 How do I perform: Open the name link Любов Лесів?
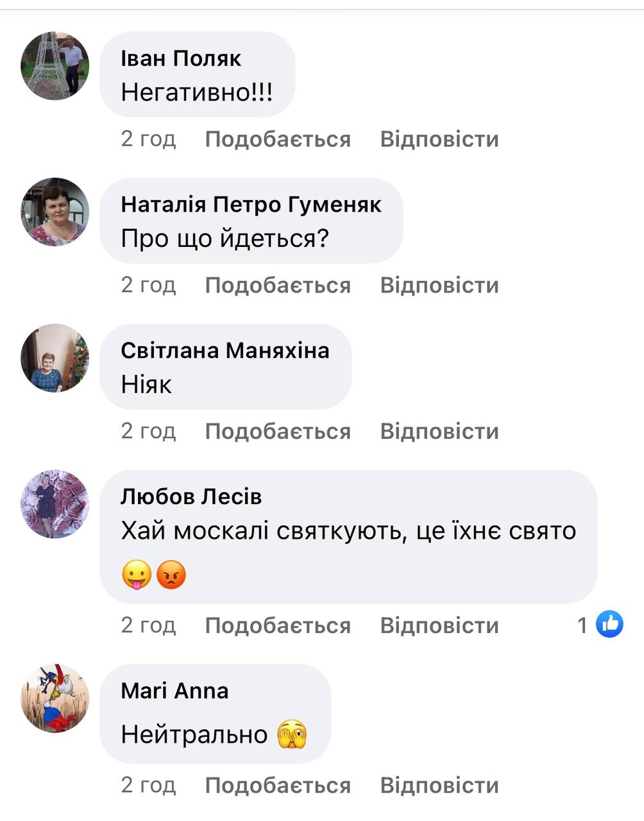pos(191,496)
